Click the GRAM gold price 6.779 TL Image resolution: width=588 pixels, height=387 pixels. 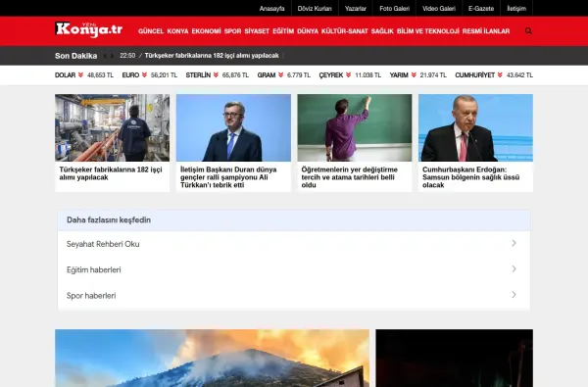tap(299, 75)
